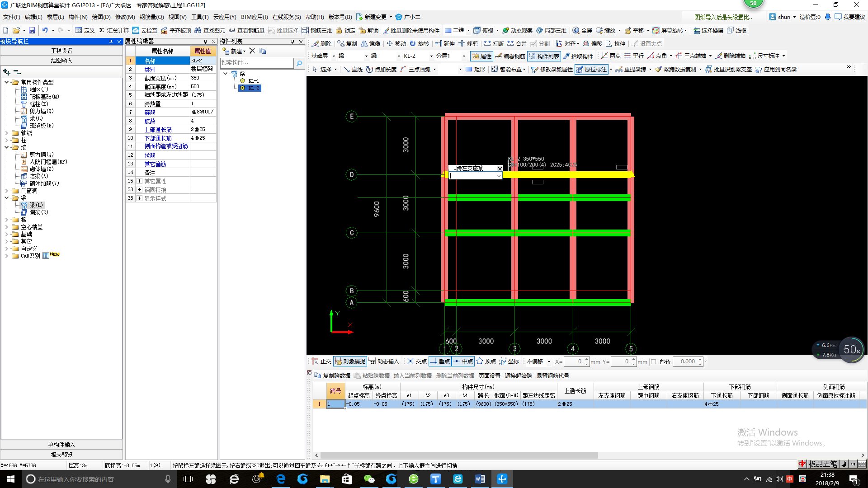Image resolution: width=868 pixels, height=488 pixels.
Task: Toggle 对象捕捉 object snap
Action: (350, 361)
